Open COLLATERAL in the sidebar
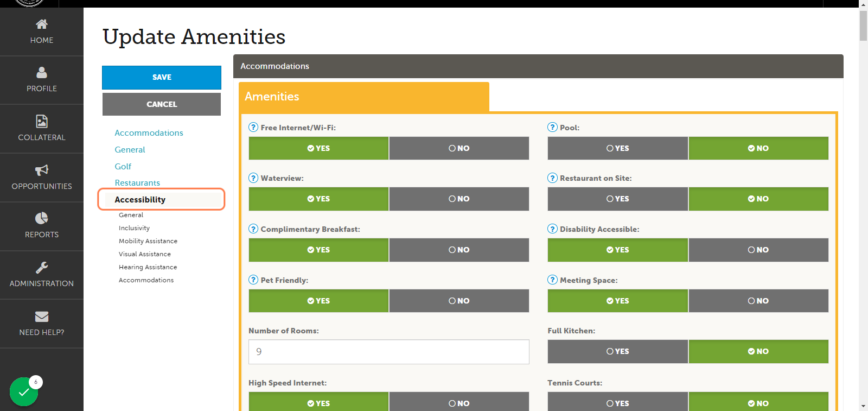Image resolution: width=868 pixels, height=411 pixels. pyautogui.click(x=42, y=129)
